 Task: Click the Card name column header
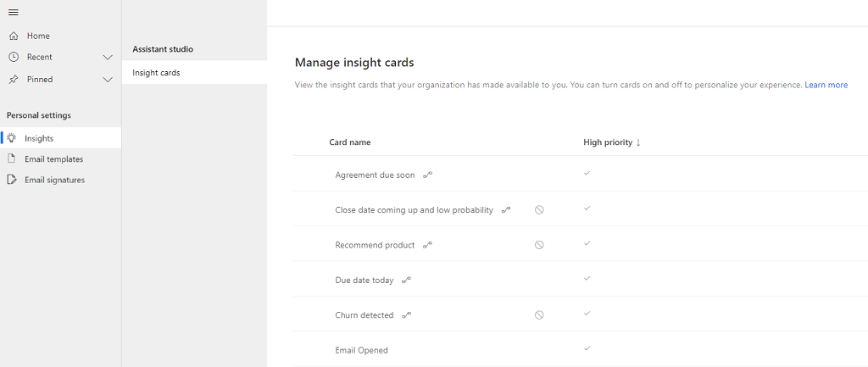tap(349, 142)
